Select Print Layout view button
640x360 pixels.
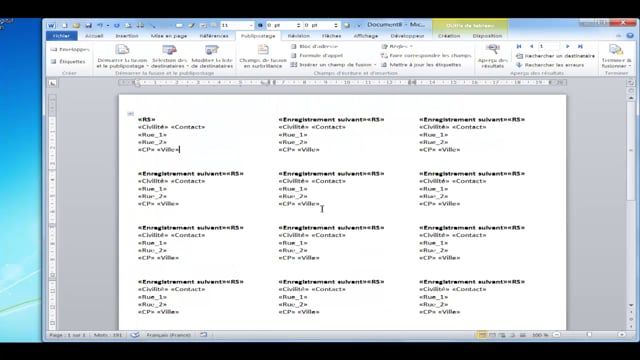(482, 335)
